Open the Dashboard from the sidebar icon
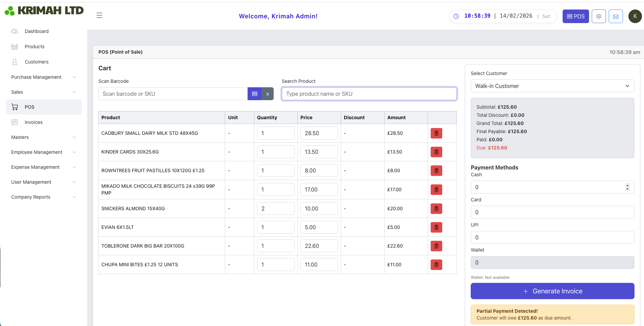Viewport: 644px width, 326px height. 15,31
